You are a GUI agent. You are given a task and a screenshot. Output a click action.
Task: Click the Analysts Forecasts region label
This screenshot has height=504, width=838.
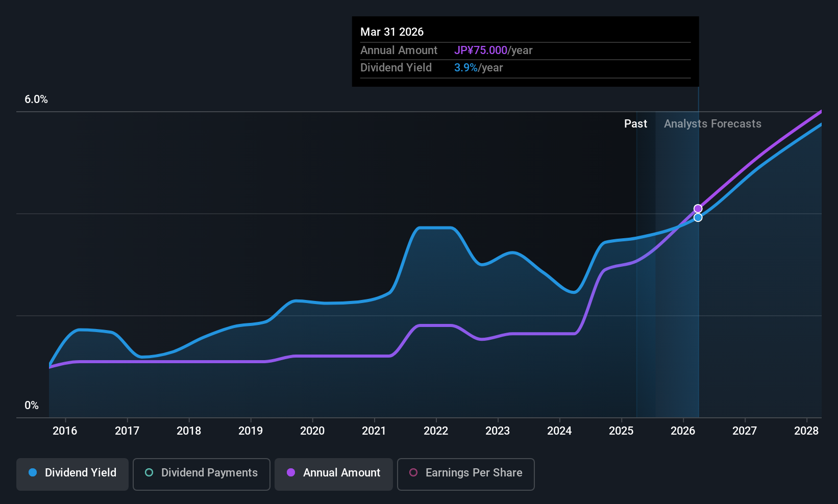[x=712, y=124]
